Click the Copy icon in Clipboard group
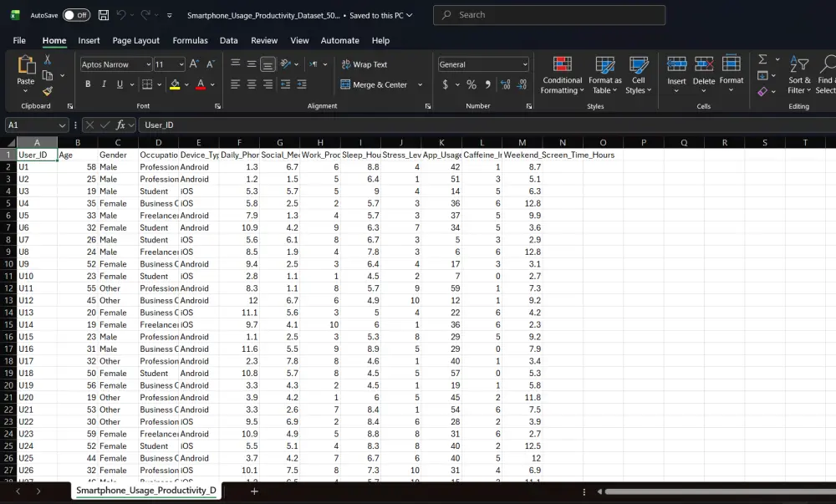This screenshot has width=836, height=504. 48,75
